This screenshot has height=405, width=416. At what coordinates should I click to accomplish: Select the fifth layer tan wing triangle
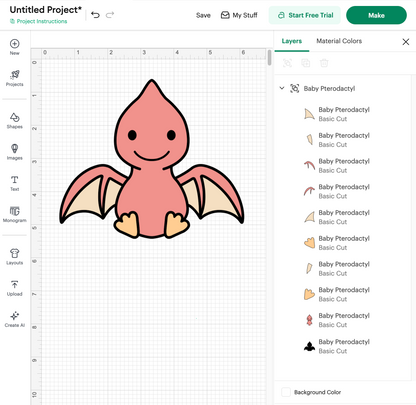[342, 217]
